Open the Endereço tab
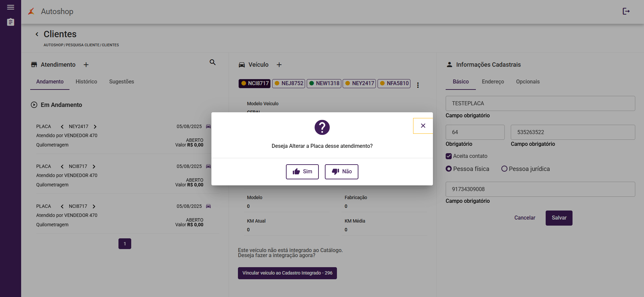Screen dimensions: 644x297 [x=493, y=82]
